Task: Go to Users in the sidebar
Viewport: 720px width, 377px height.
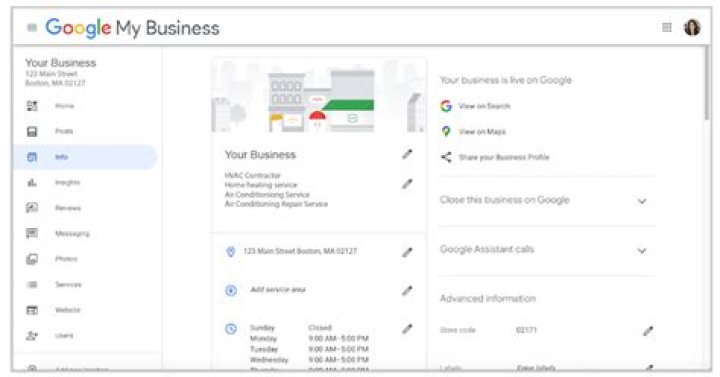Action: [64, 336]
